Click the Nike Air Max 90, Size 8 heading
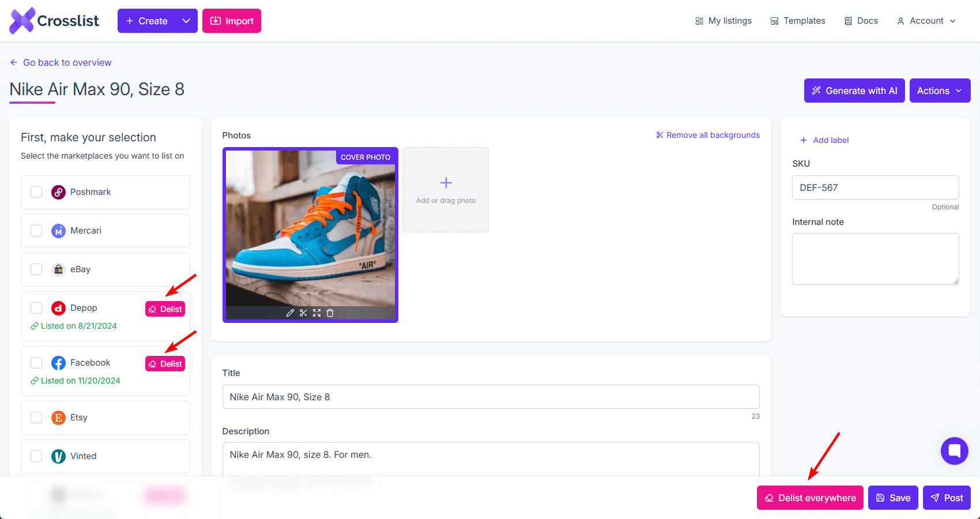 (97, 89)
